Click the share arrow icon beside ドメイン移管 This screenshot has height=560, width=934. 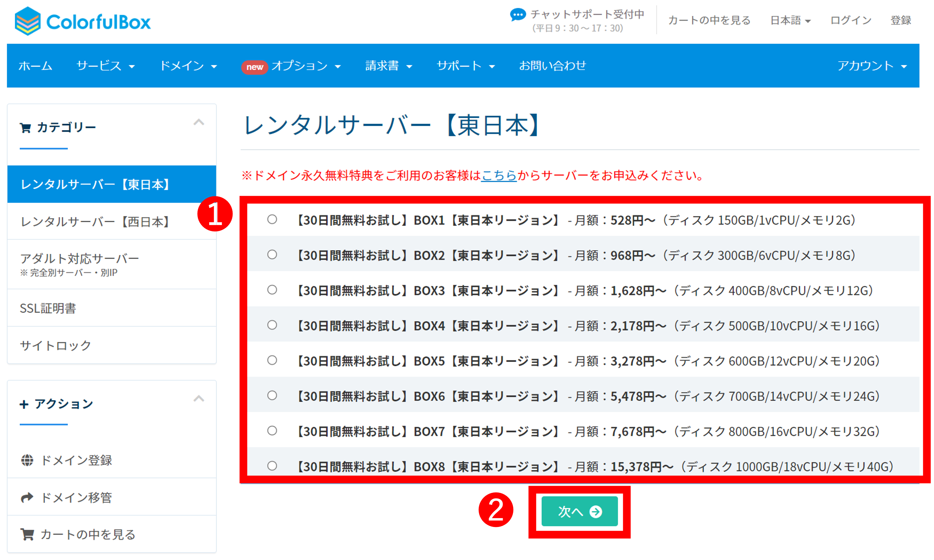point(27,497)
